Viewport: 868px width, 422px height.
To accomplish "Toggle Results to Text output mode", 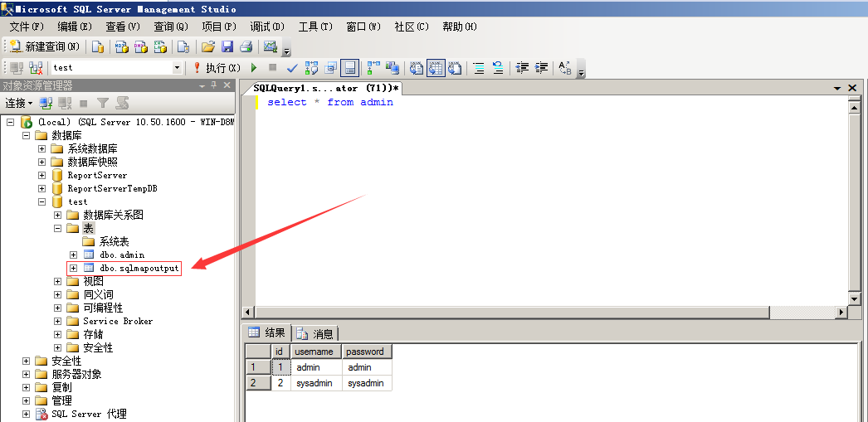I will click(417, 68).
